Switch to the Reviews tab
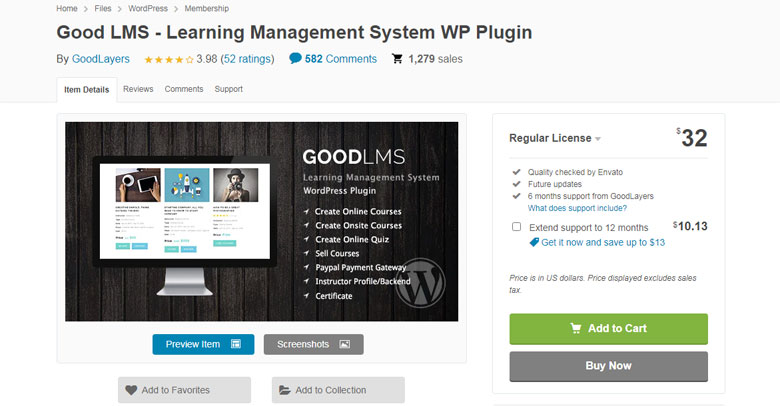This screenshot has width=780, height=406. (138, 89)
